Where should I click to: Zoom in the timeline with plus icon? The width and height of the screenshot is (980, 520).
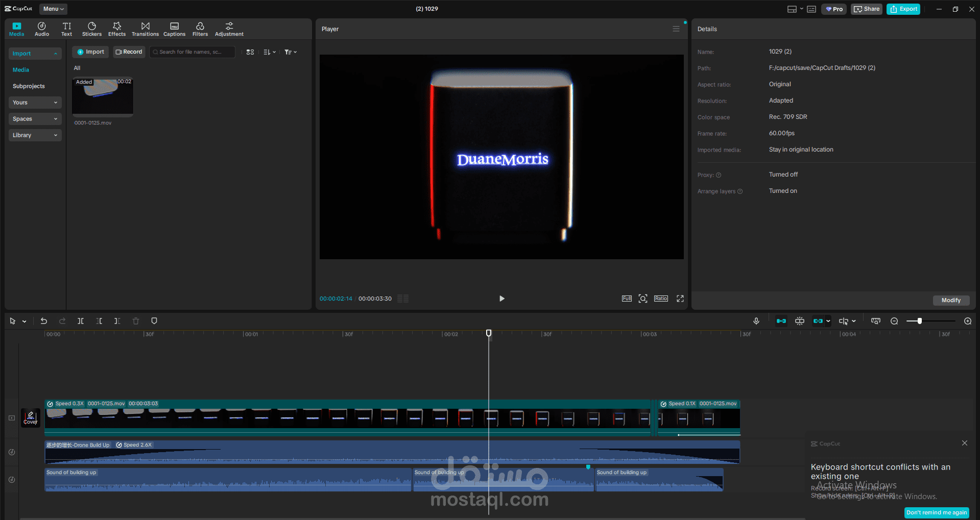click(968, 321)
